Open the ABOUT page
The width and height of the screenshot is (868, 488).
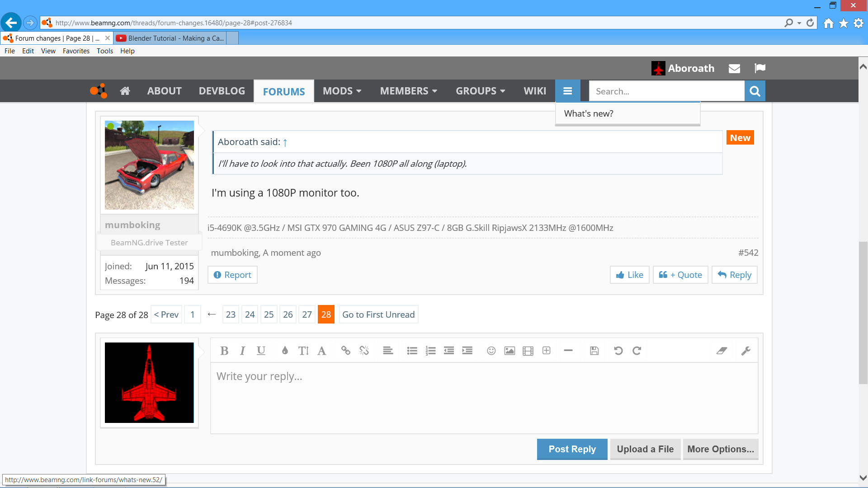pyautogui.click(x=165, y=91)
